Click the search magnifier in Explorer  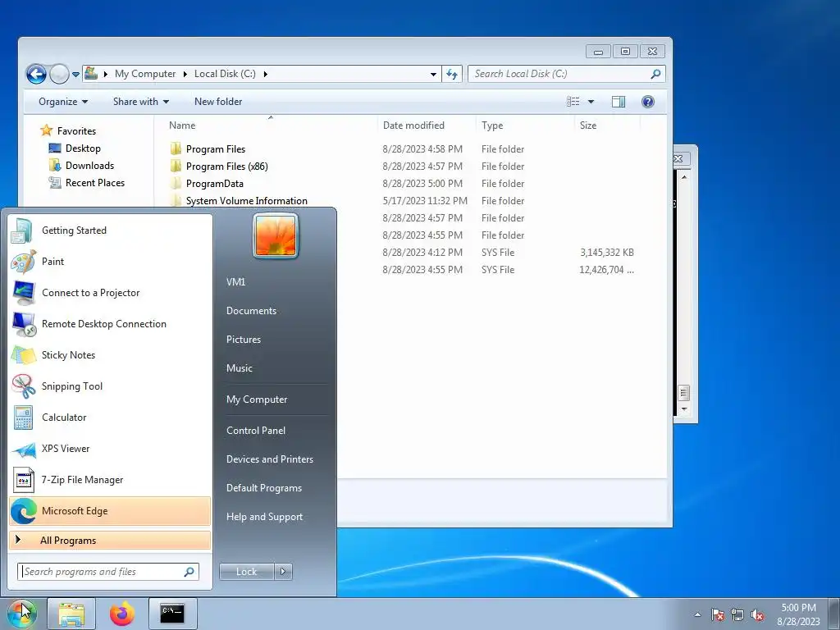(x=655, y=74)
